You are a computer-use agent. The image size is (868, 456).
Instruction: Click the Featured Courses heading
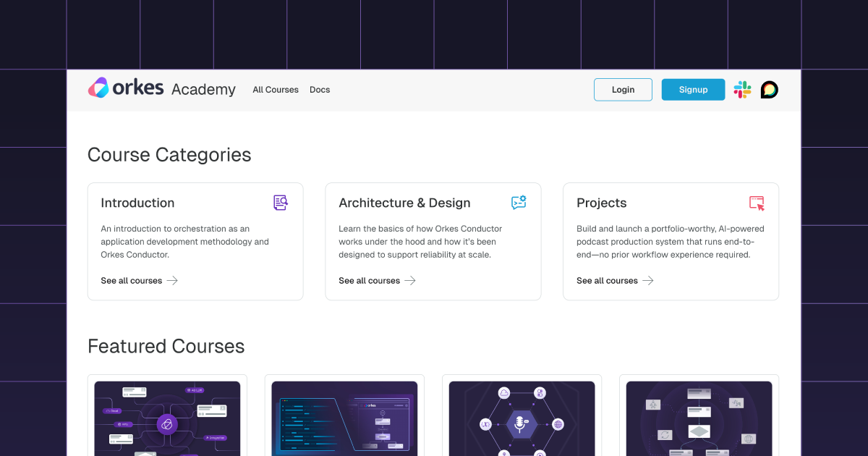(166, 346)
